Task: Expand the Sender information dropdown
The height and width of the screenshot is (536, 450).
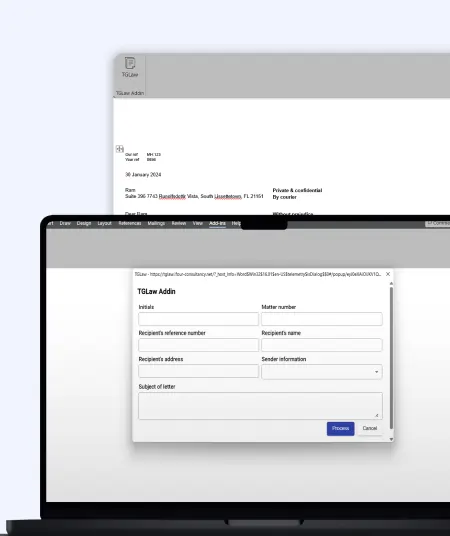Action: [322, 372]
